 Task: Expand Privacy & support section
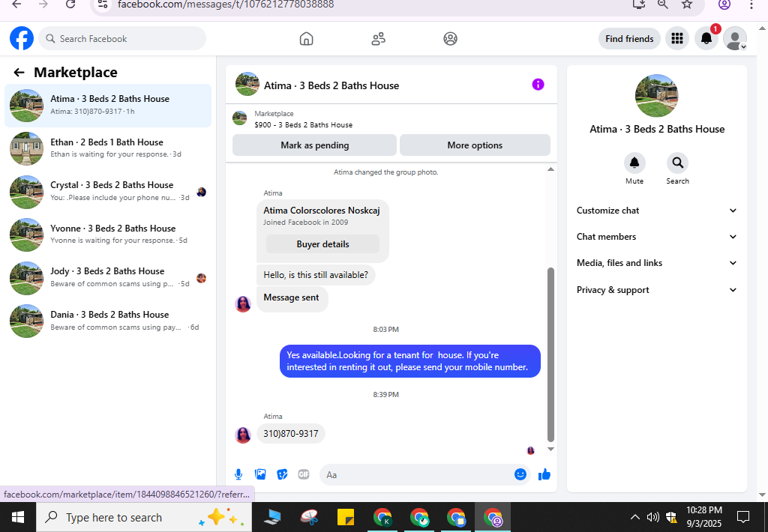point(656,290)
